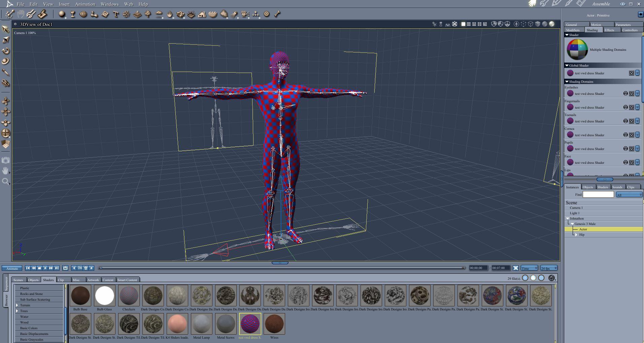Select the third browser display size radio button

pyautogui.click(x=541, y=278)
